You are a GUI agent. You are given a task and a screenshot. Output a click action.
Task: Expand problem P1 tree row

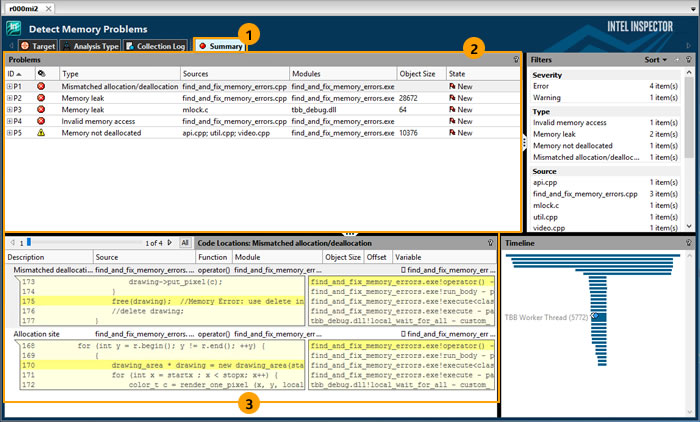point(10,87)
